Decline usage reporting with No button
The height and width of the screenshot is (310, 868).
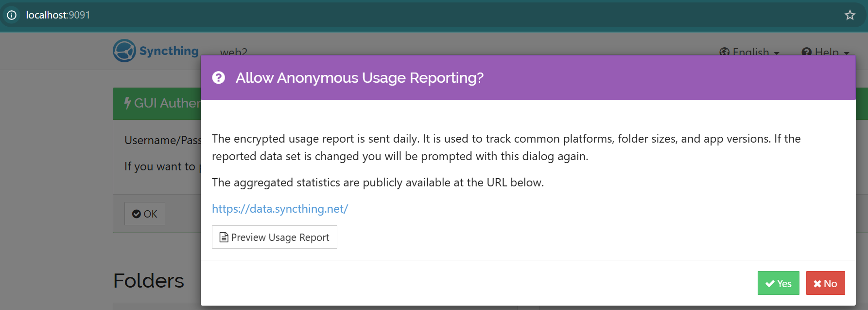pyautogui.click(x=826, y=283)
